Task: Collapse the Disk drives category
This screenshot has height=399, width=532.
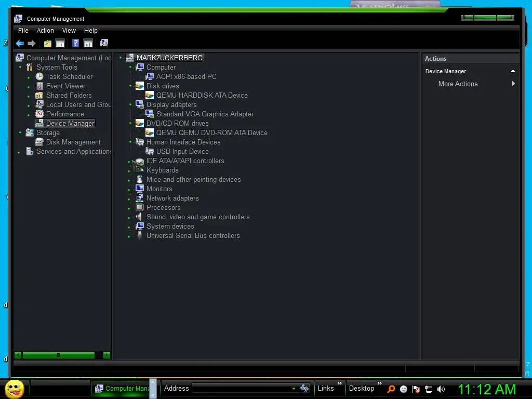Action: pyautogui.click(x=130, y=86)
